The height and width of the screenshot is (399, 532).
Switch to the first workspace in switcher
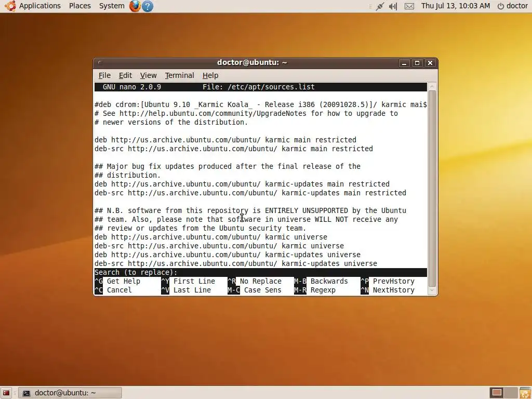[497, 393]
